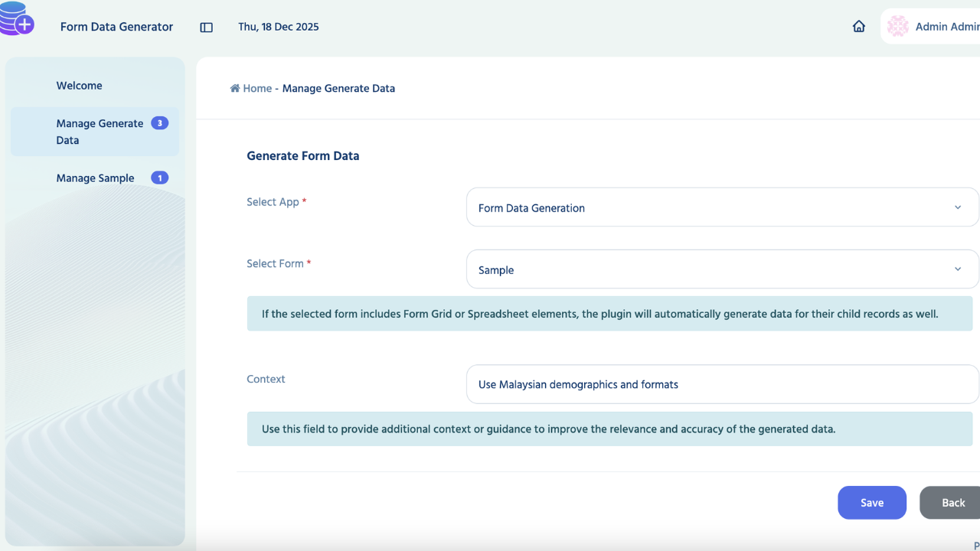Focus the Context text input field
The width and height of the screenshot is (980, 551).
click(x=720, y=384)
